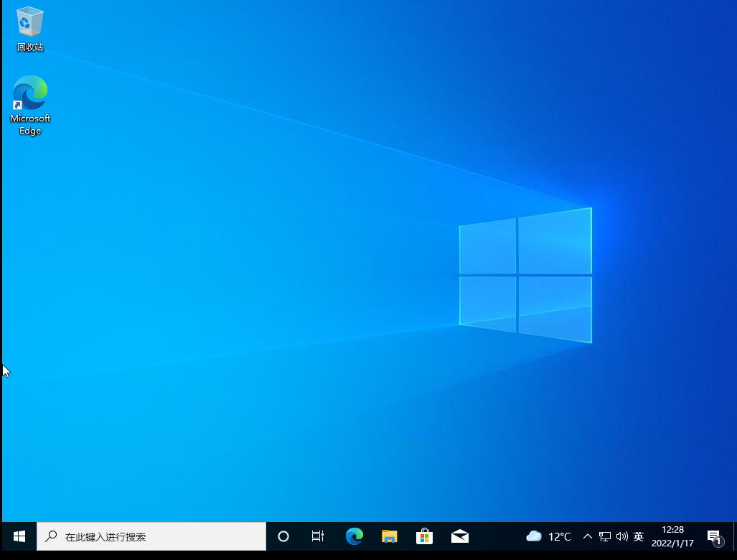The height and width of the screenshot is (560, 737).
Task: Open File Explorer from the taskbar
Action: point(389,536)
